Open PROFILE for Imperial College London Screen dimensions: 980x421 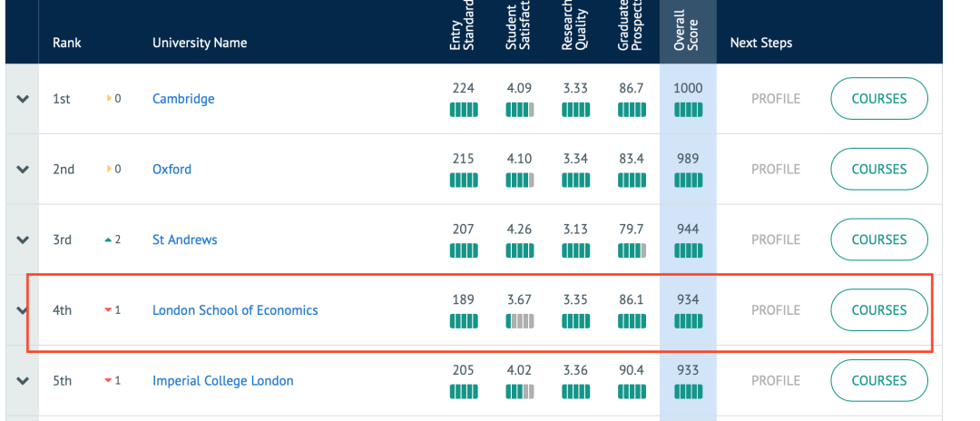click(776, 381)
